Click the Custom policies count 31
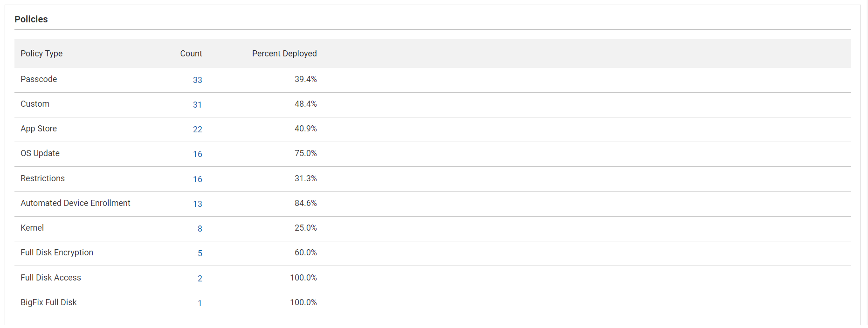Image resolution: width=868 pixels, height=328 pixels. point(197,105)
